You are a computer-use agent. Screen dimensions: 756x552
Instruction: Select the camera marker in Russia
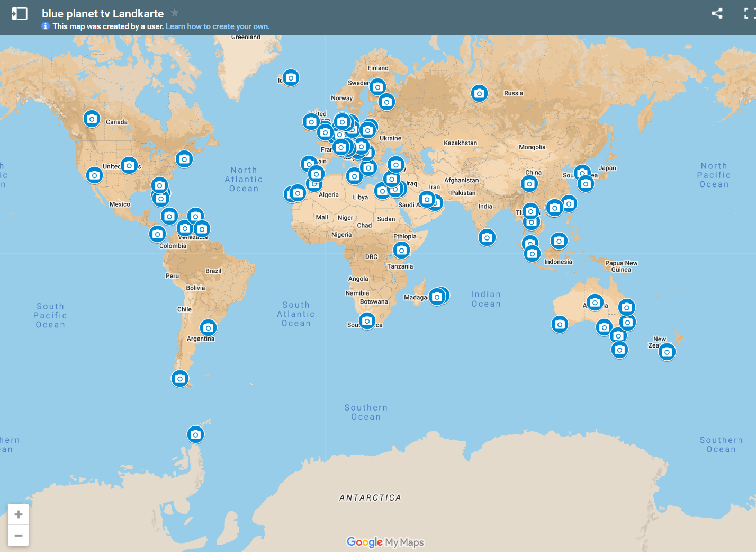(x=479, y=94)
